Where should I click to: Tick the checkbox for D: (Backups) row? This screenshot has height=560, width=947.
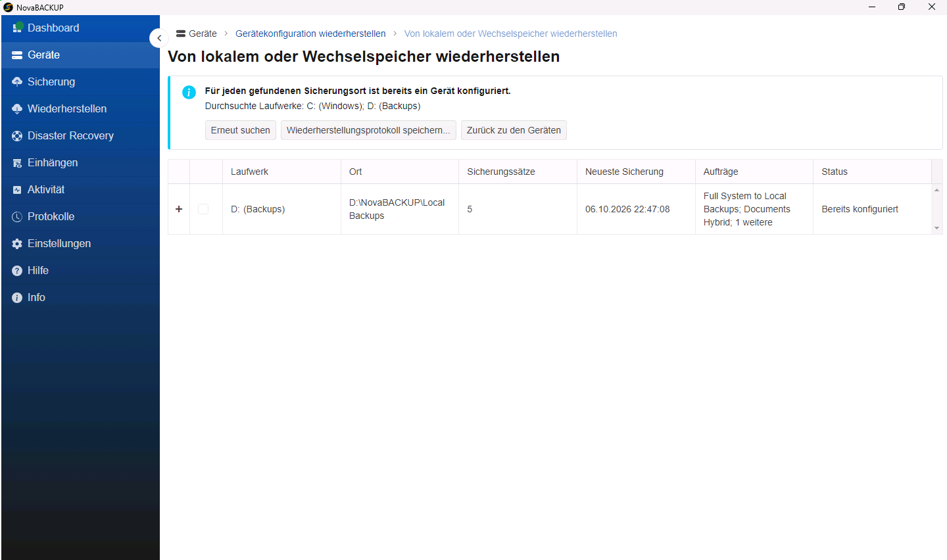[x=203, y=209]
